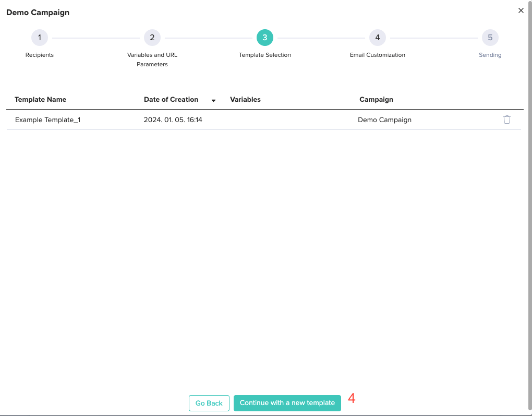Click the Go Back button
The height and width of the screenshot is (416, 532).
pos(209,403)
